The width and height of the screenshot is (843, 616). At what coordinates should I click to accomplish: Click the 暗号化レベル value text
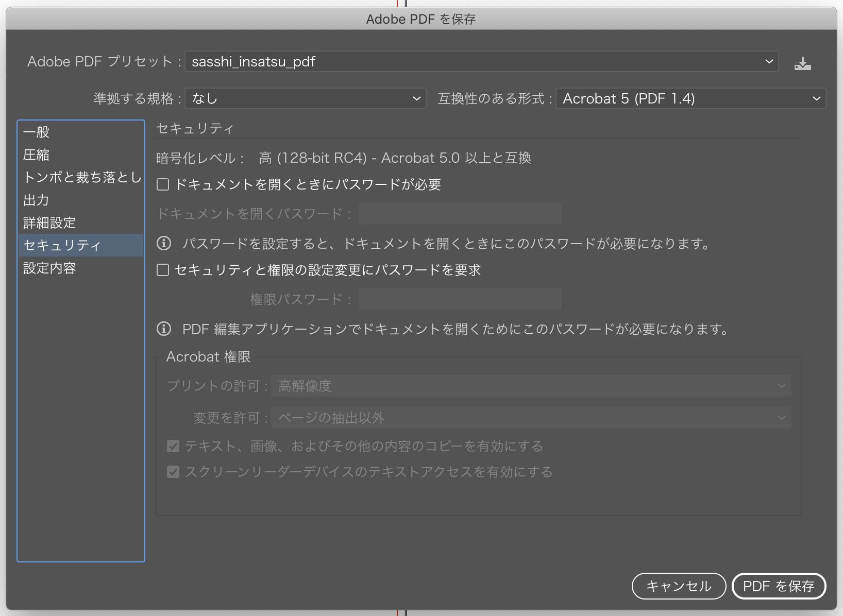[395, 158]
